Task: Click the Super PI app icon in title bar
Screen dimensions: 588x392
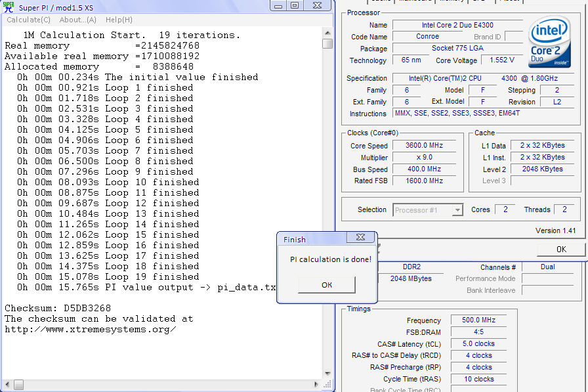Action: [x=9, y=7]
